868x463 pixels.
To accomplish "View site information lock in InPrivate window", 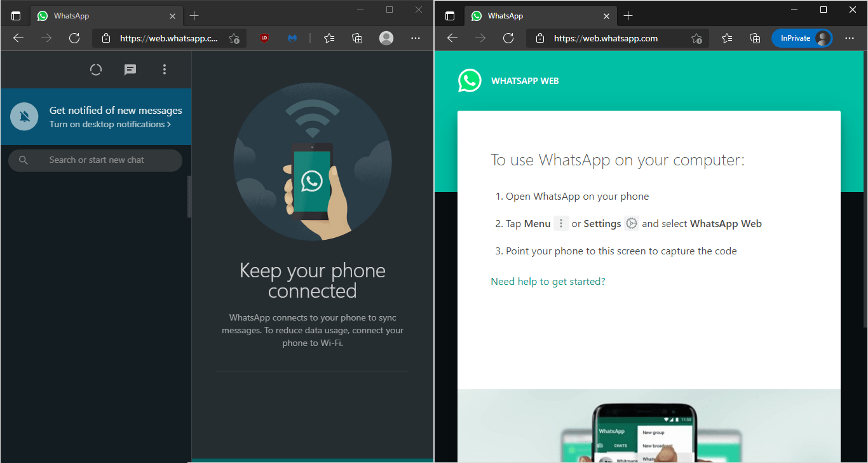I will pyautogui.click(x=540, y=38).
